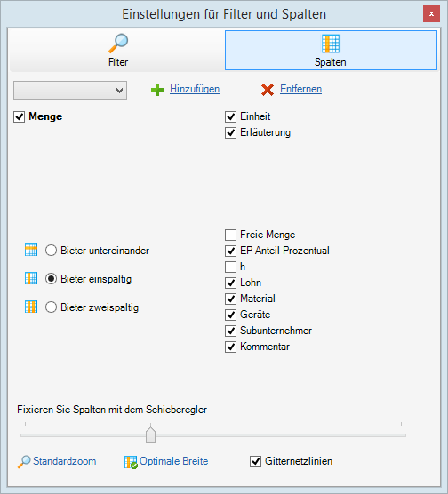Toggle the Kommentar checkbox
Screen dimensions: 448x494
[x=230, y=347]
